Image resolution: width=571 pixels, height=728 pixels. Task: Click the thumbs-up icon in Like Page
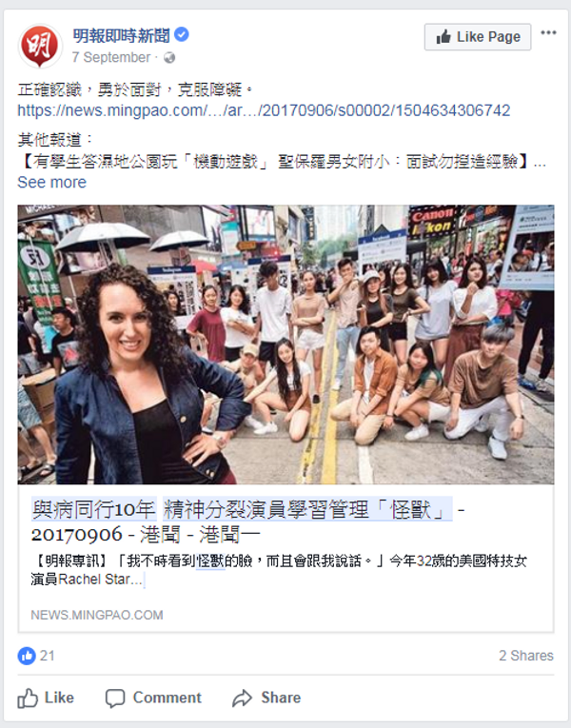pyautogui.click(x=443, y=37)
